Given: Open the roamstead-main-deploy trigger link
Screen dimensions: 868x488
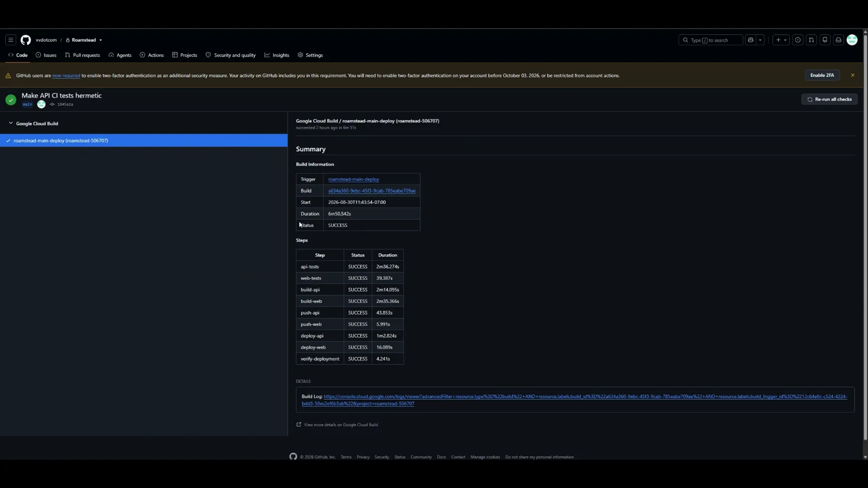Looking at the screenshot, I should pyautogui.click(x=354, y=179).
